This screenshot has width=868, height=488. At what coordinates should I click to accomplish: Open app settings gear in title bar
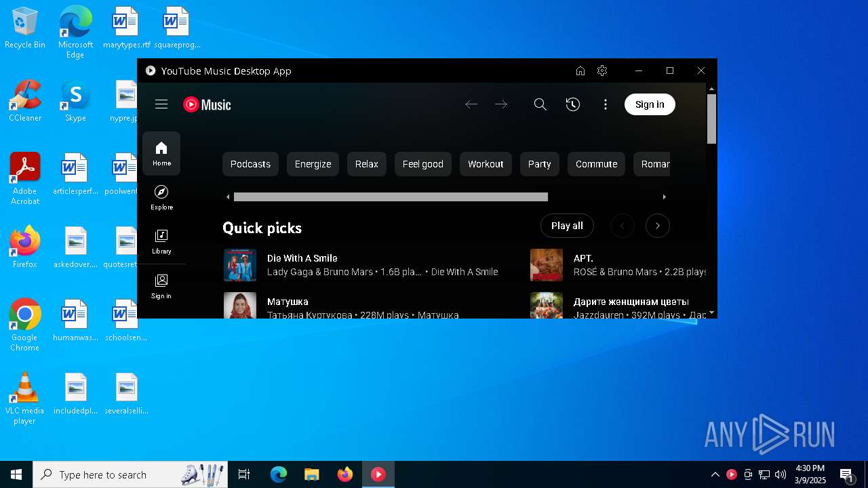(x=602, y=70)
